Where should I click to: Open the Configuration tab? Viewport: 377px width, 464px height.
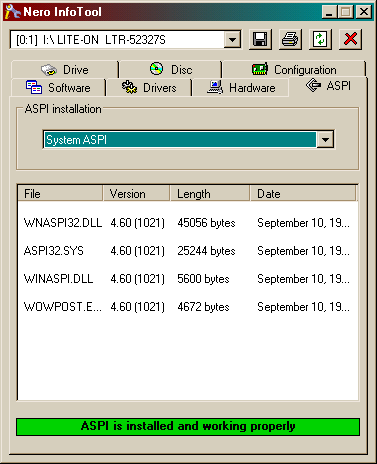[294, 69]
